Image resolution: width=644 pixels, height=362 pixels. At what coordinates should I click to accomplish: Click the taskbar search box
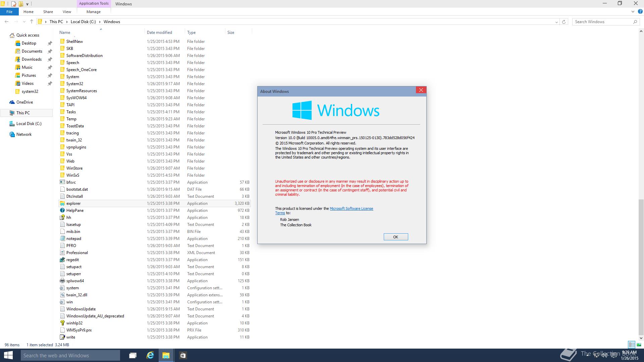(70, 355)
